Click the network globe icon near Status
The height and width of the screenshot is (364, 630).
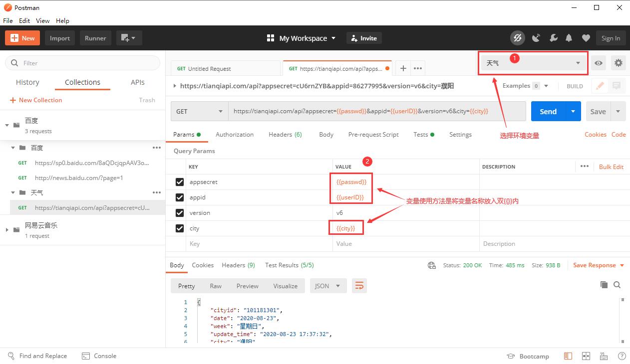(x=432, y=265)
